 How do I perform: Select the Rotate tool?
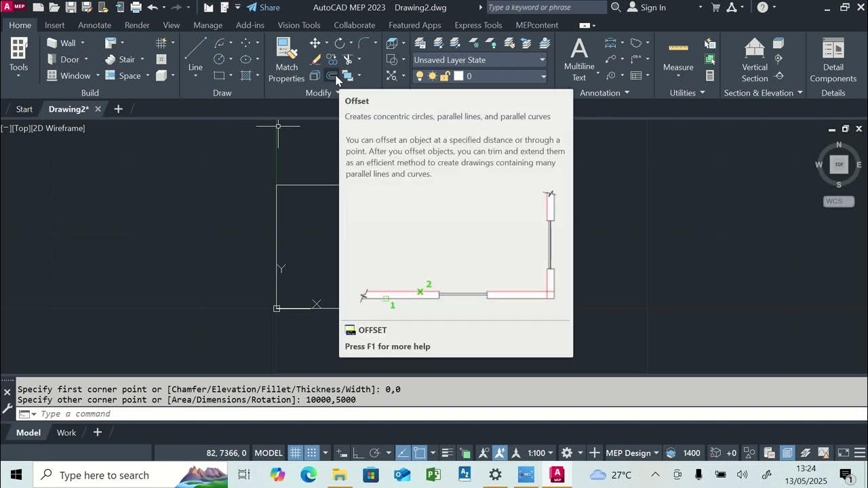[x=338, y=42]
